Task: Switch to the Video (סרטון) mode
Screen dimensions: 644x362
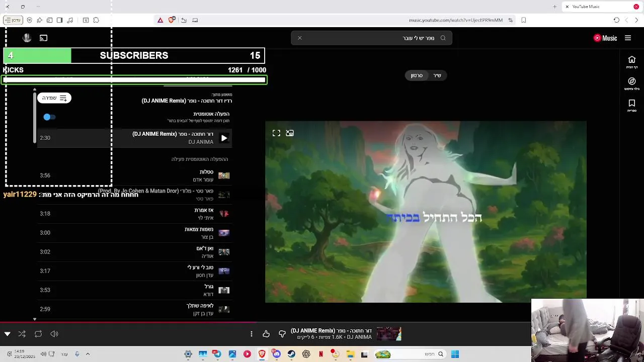Action: (417, 75)
